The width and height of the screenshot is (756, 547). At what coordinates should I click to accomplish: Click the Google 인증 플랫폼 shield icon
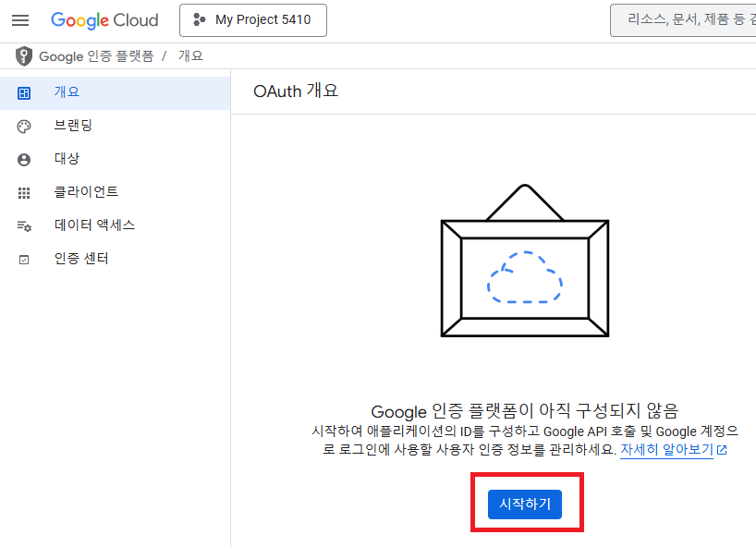click(24, 56)
